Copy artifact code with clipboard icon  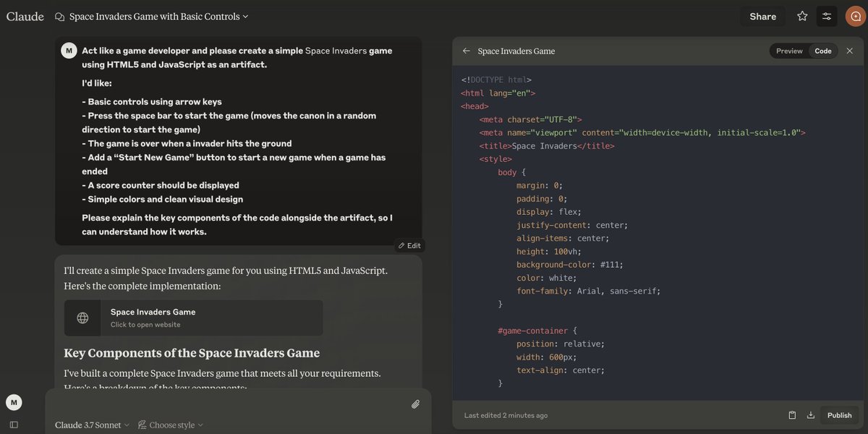point(792,415)
